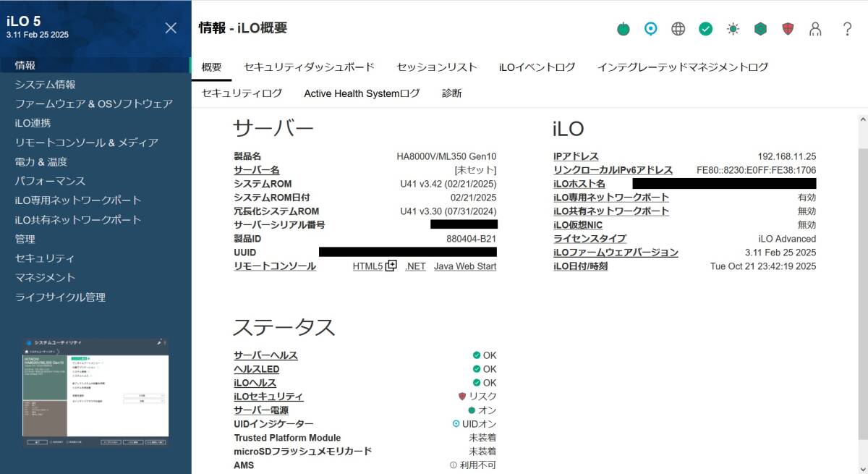Screen dimensions: 868x474
Task: Open the セキュリティダッシュボード tab
Action: point(309,67)
